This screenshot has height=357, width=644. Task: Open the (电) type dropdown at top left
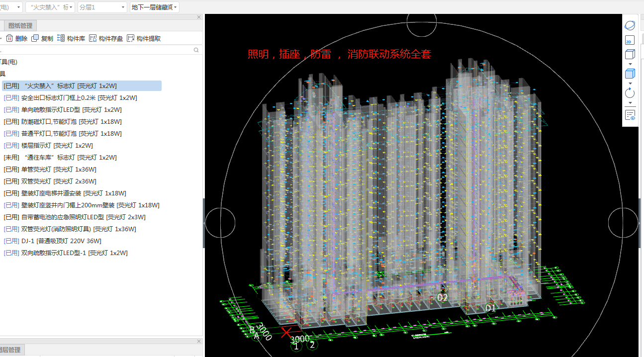pyautogui.click(x=11, y=7)
